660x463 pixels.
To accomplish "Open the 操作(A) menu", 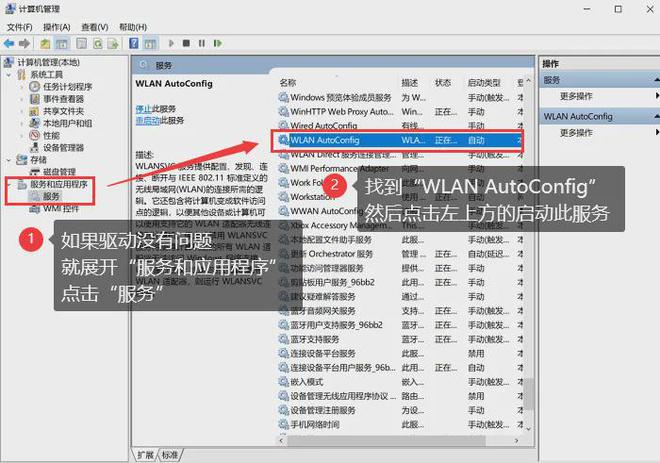I will 55,27.
